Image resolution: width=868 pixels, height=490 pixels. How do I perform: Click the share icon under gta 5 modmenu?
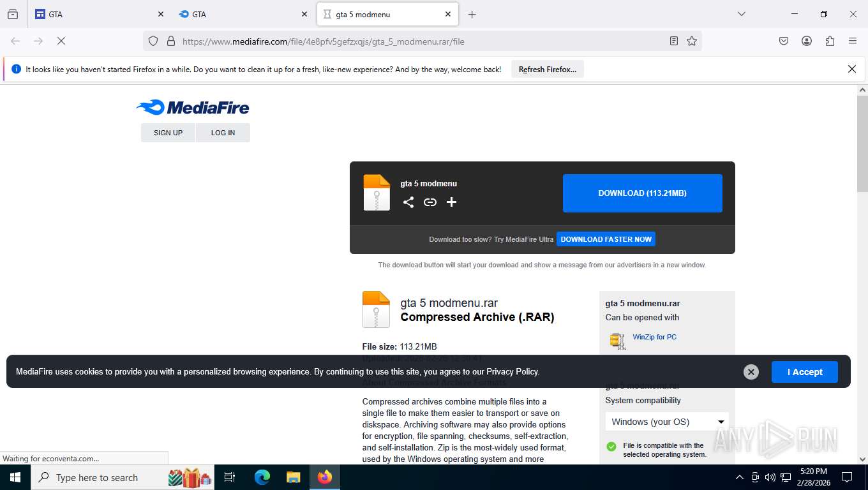click(x=408, y=202)
